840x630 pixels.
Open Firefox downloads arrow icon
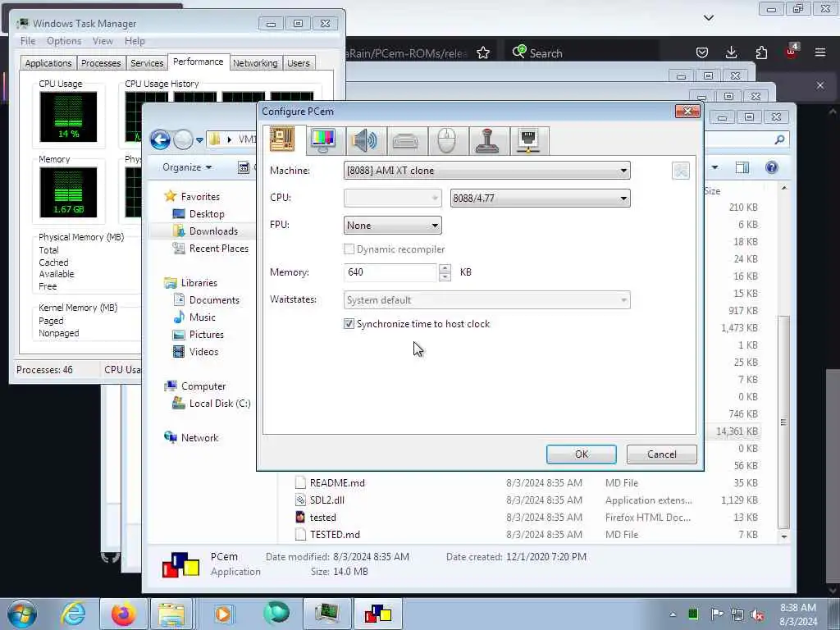click(x=731, y=52)
